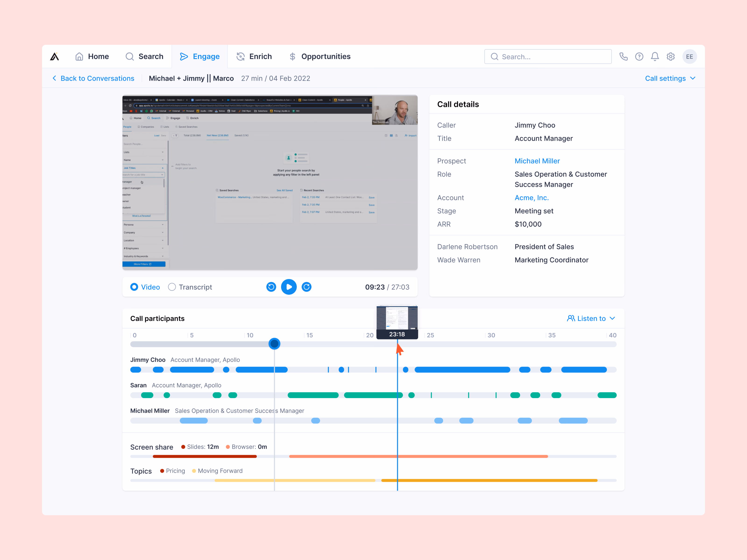747x560 pixels.
Task: Click the call title Michael + Jimmy || Marco
Action: pos(191,78)
